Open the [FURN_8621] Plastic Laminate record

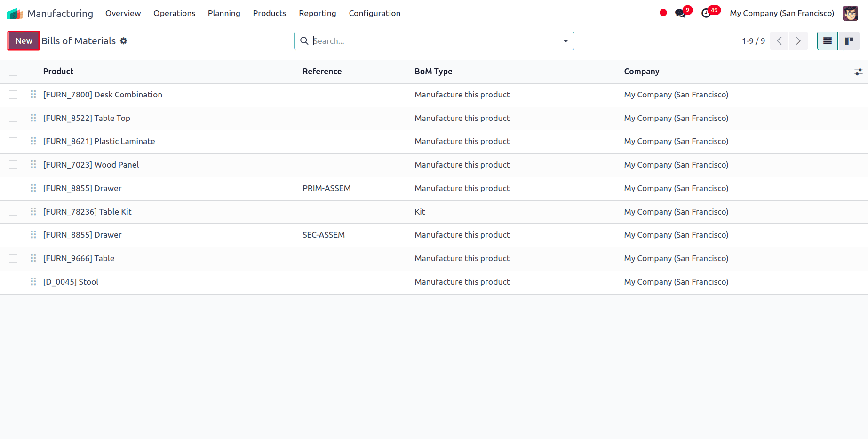pos(99,141)
